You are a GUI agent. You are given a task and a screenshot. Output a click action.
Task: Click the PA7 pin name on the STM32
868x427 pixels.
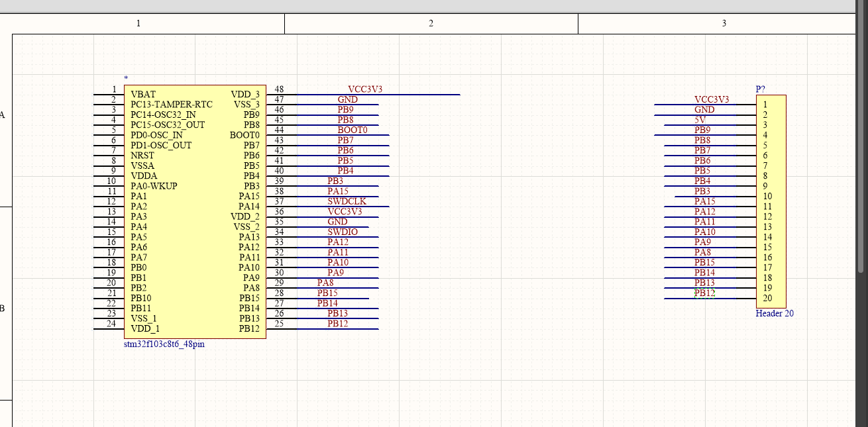[x=138, y=258]
